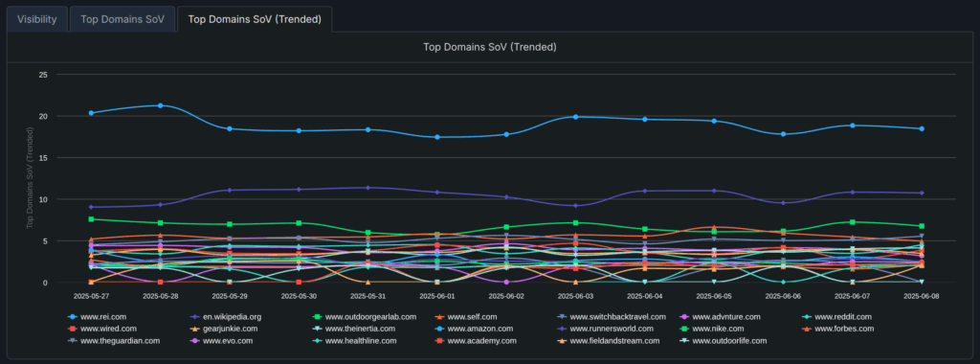The image size is (980, 364).
Task: Switch to the Visibility tab
Action: [x=37, y=19]
